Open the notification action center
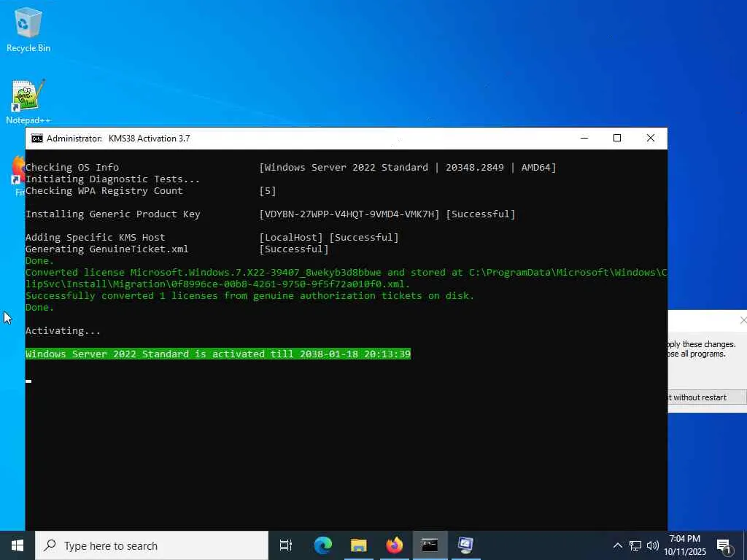Screen dimensions: 747x560 coord(724,546)
